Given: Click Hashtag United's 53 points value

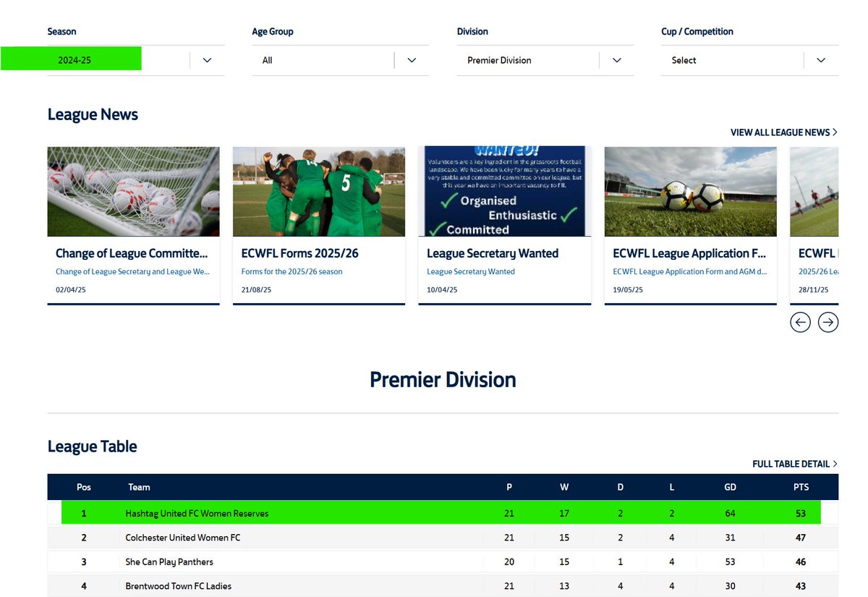Looking at the screenshot, I should 801,514.
